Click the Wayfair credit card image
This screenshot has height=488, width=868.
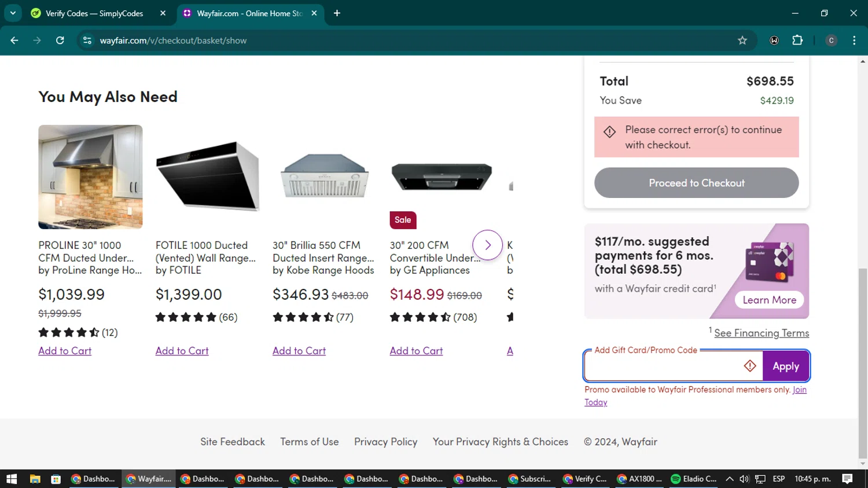(x=769, y=262)
